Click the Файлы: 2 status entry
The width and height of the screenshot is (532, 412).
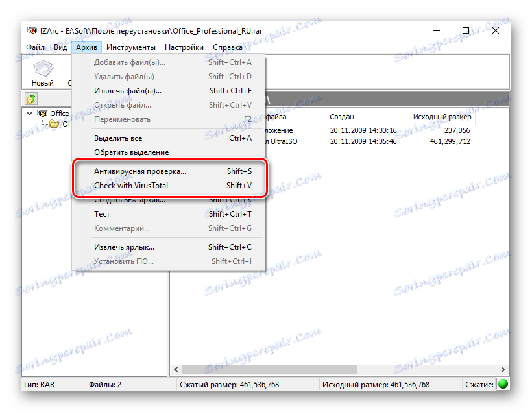(105, 385)
